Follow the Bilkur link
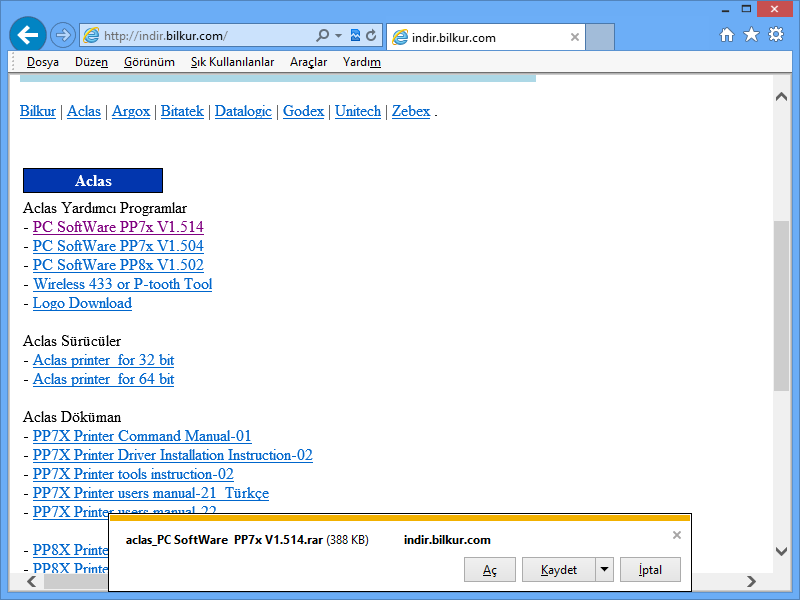800x600 pixels. point(38,111)
